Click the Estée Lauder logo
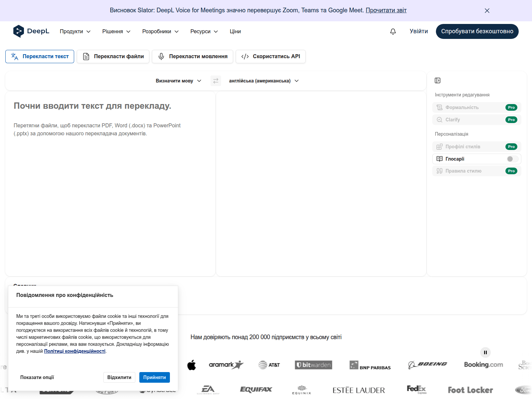Image resolution: width=532 pixels, height=399 pixels. (x=359, y=390)
